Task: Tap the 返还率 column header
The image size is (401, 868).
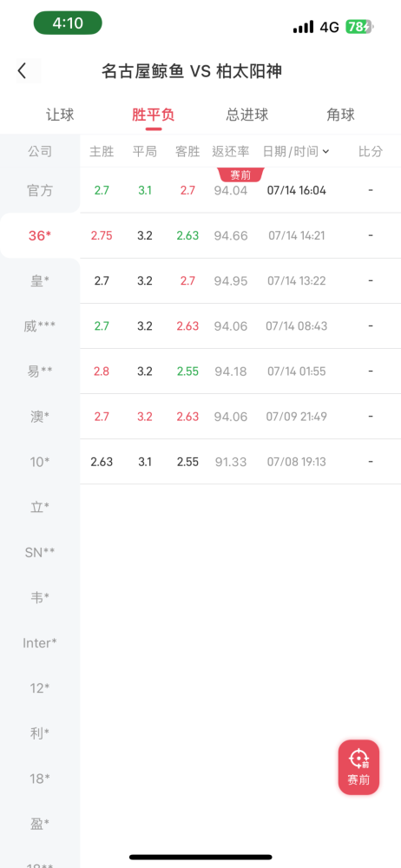Action: [x=230, y=151]
